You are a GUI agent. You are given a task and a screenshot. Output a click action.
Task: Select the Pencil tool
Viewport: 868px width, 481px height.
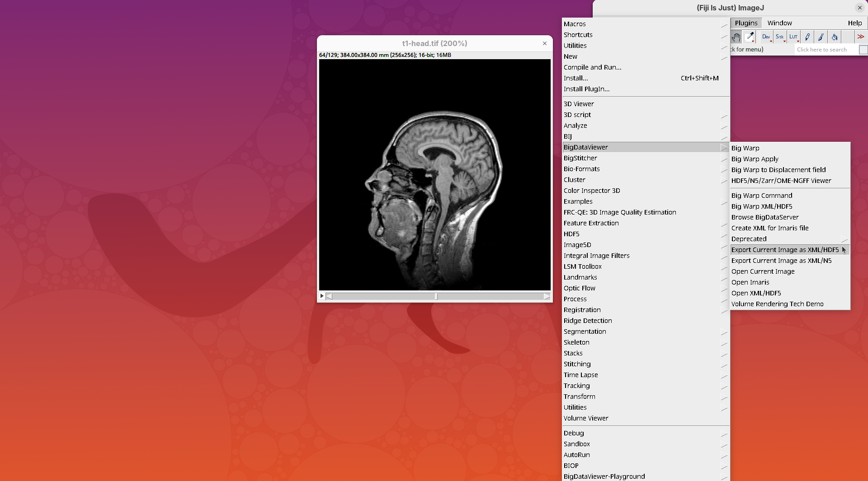[x=807, y=37]
